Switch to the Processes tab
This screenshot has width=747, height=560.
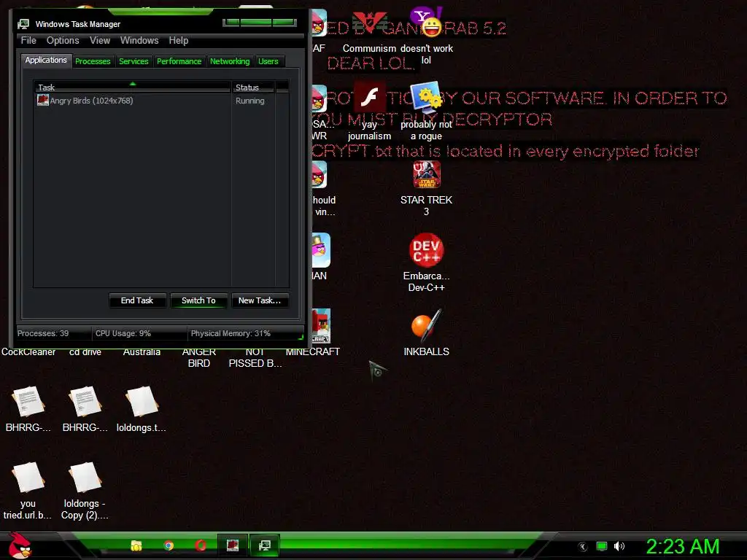(x=93, y=61)
